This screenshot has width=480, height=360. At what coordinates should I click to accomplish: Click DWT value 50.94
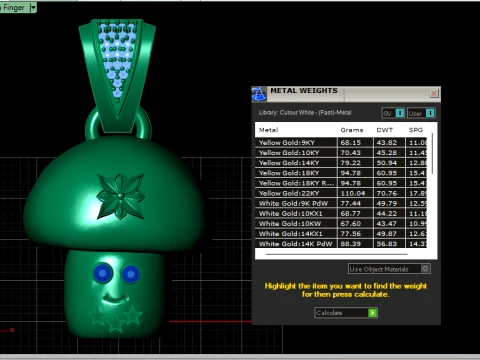pyautogui.click(x=386, y=163)
